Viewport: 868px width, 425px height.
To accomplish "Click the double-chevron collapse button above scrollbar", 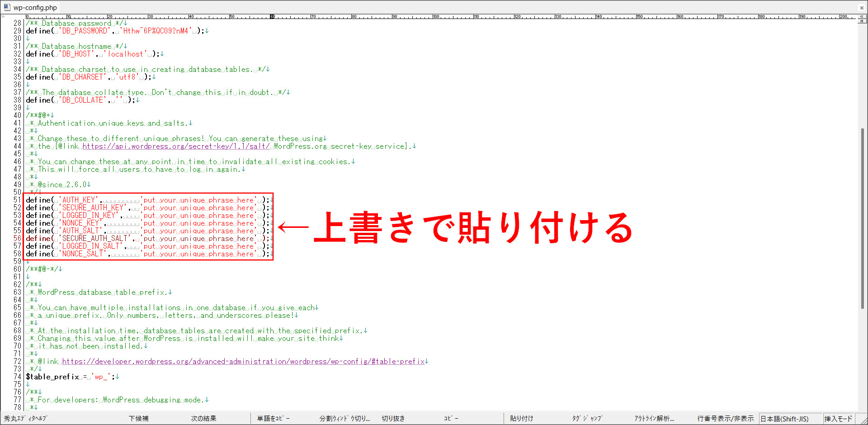I will pyautogui.click(x=862, y=16).
